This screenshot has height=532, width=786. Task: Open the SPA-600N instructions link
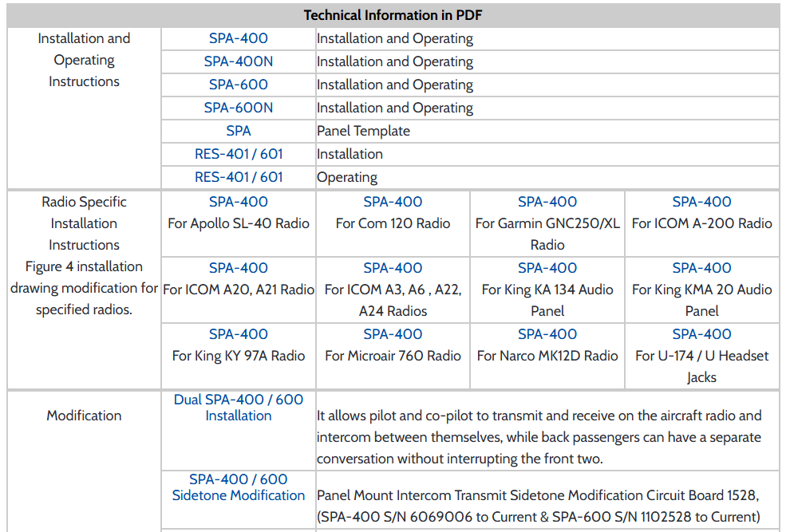pyautogui.click(x=238, y=108)
